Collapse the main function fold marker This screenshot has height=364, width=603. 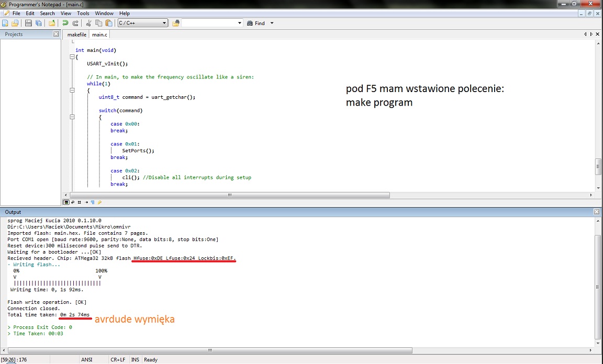(x=72, y=57)
